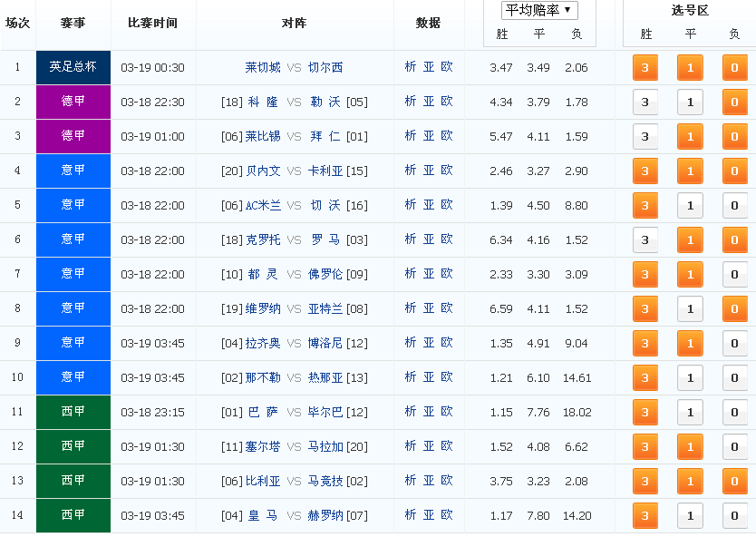Open team link 佛罗伦
This screenshot has height=537, width=756.
click(325, 275)
